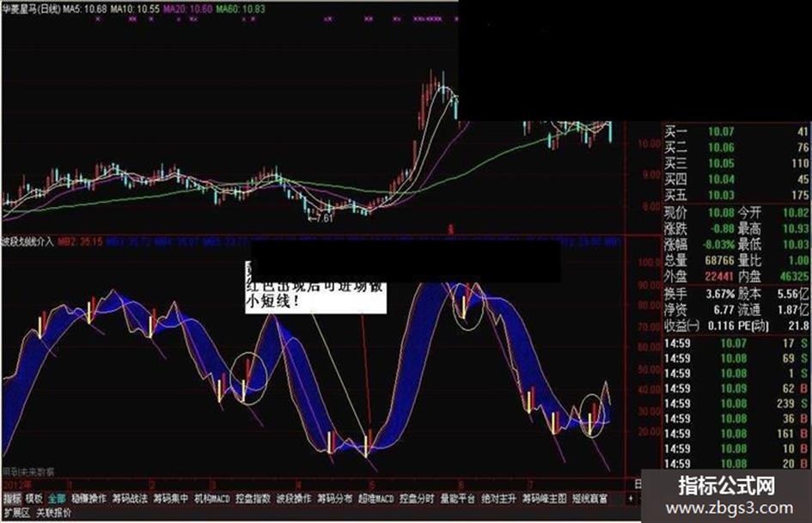Click the 流通 value 1.87亿
Viewport: 812px width, 523px height.
pos(792,310)
